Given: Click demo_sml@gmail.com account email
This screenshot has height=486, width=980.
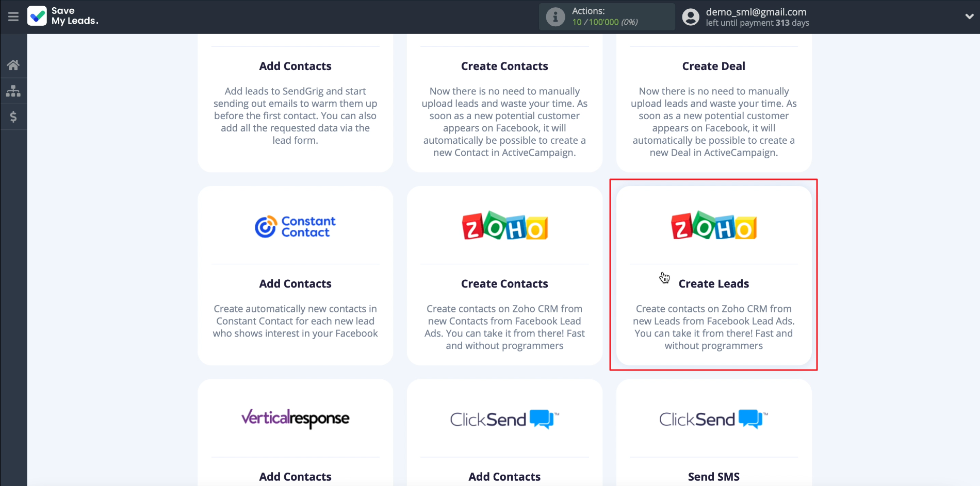Looking at the screenshot, I should (x=756, y=12).
